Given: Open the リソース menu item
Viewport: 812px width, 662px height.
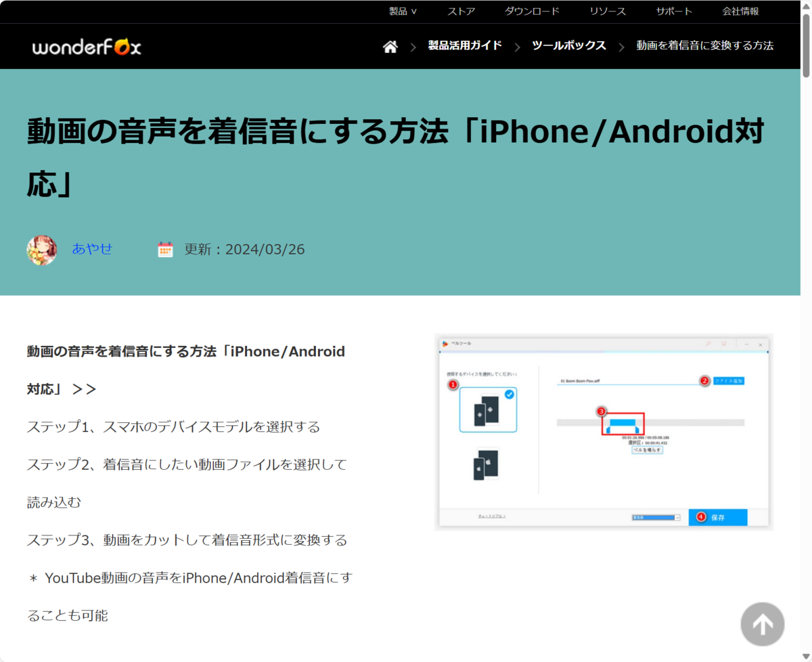Looking at the screenshot, I should point(608,12).
